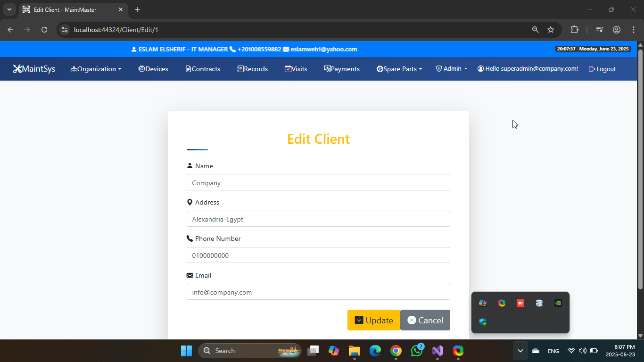644x362 pixels.
Task: Click the MaintSys wrench logo icon
Action: tap(17, 69)
